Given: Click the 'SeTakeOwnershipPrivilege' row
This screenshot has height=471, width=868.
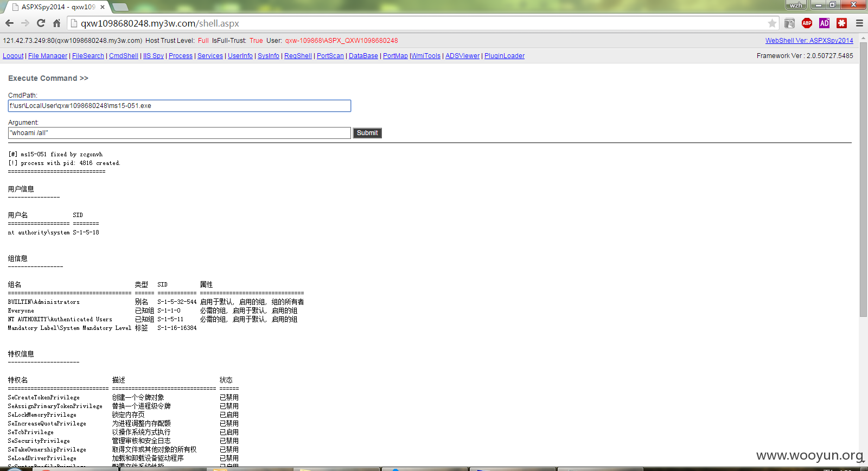Looking at the screenshot, I should tap(123, 449).
